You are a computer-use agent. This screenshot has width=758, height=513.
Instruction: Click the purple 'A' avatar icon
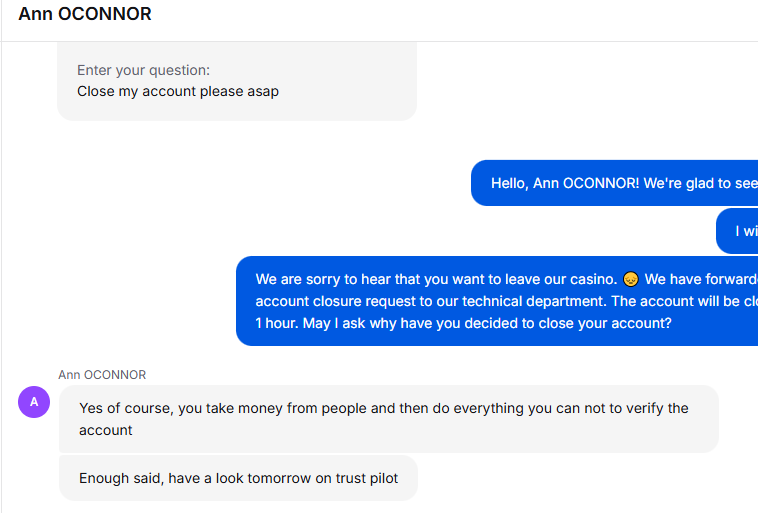coord(34,402)
